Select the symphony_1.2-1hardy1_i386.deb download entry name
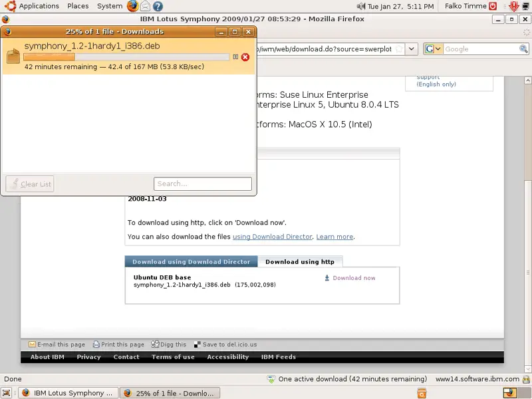 92,46
